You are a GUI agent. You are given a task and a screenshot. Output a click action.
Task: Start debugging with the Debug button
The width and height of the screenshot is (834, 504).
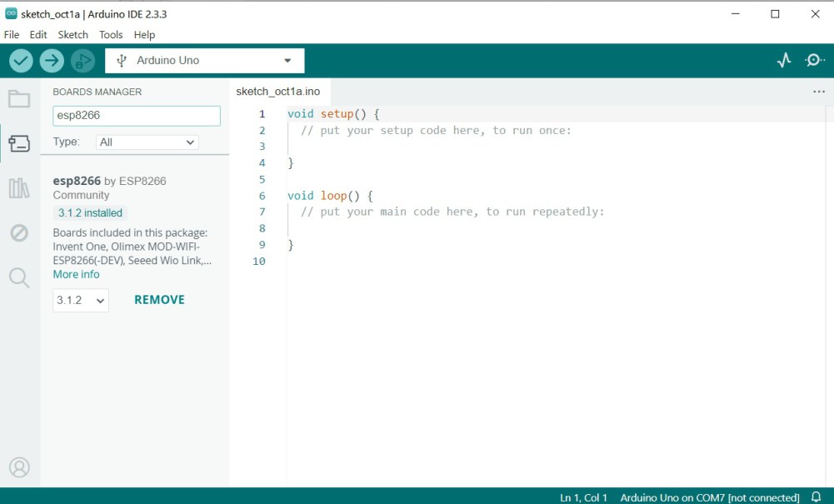[x=82, y=61]
